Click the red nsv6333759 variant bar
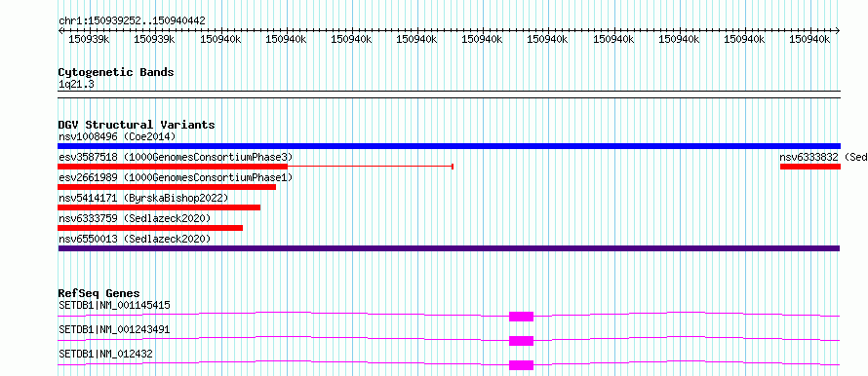 pos(150,228)
